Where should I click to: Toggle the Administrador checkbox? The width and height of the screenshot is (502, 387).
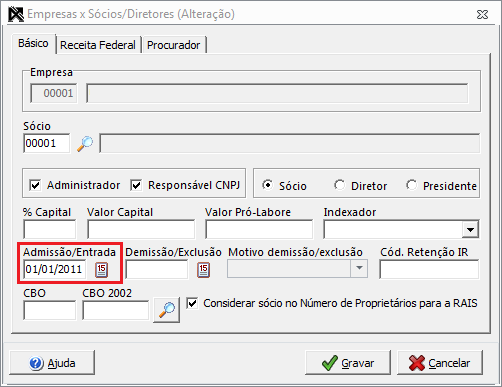coord(35,185)
